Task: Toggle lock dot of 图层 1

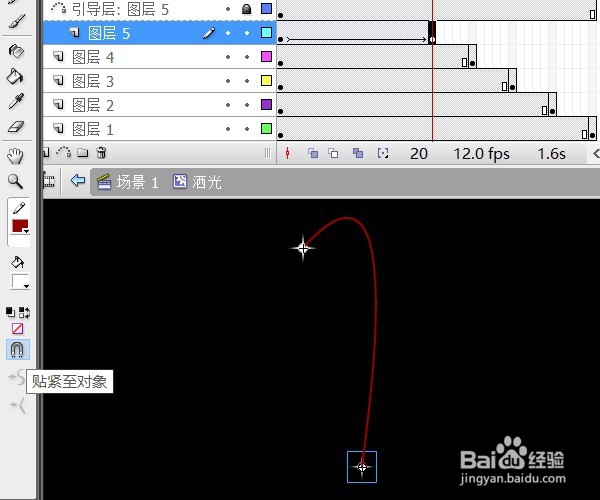Action: [x=247, y=129]
